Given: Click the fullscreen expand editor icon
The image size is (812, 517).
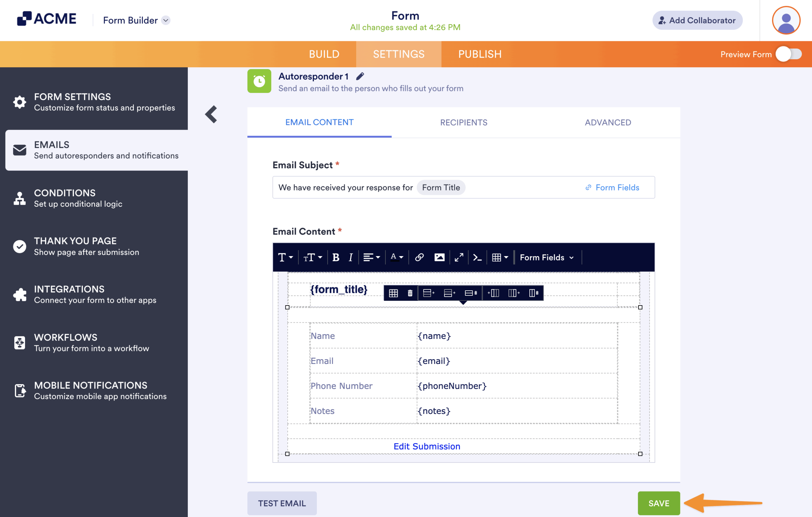Looking at the screenshot, I should 459,257.
